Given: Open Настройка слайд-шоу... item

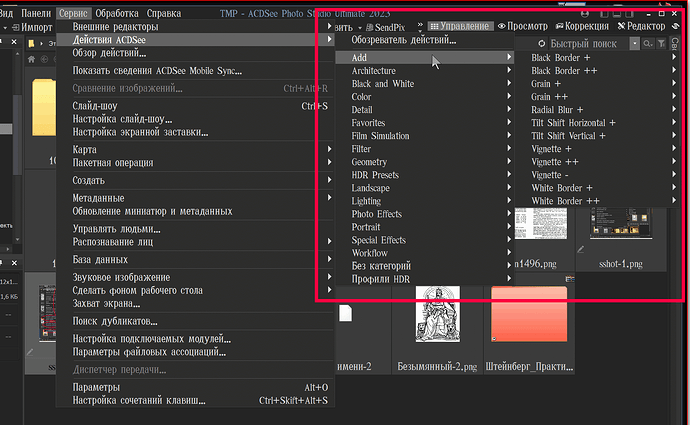Looking at the screenshot, I should [195, 119].
